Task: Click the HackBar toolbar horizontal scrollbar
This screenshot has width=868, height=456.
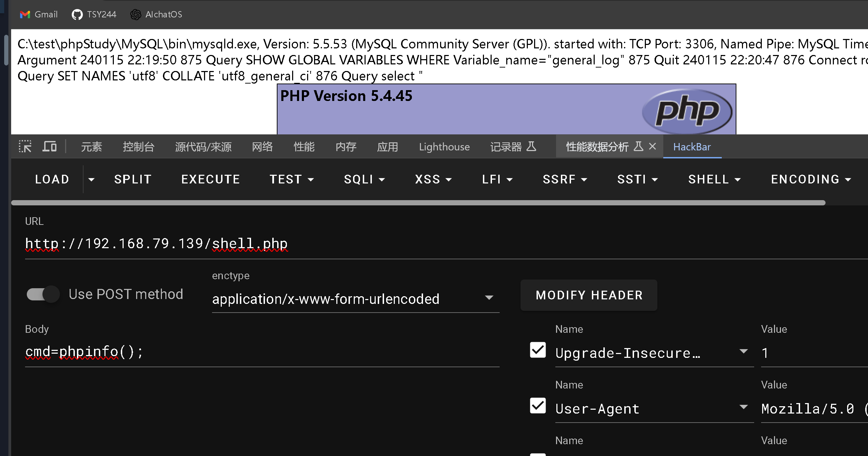Action: click(x=418, y=203)
